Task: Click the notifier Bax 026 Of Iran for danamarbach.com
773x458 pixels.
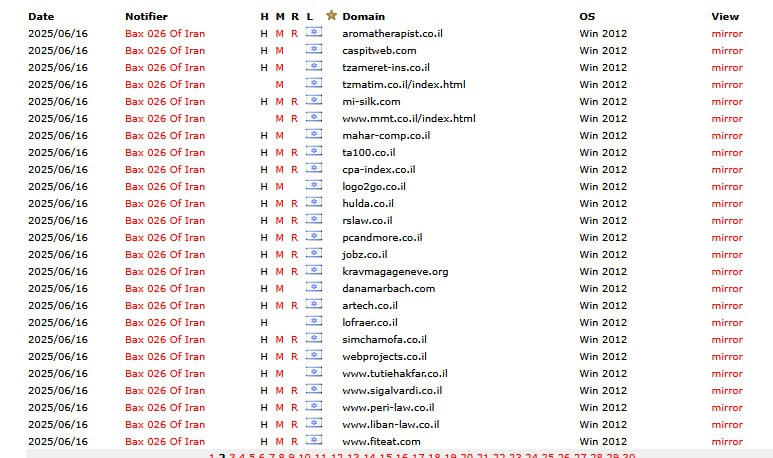Action: pos(165,288)
